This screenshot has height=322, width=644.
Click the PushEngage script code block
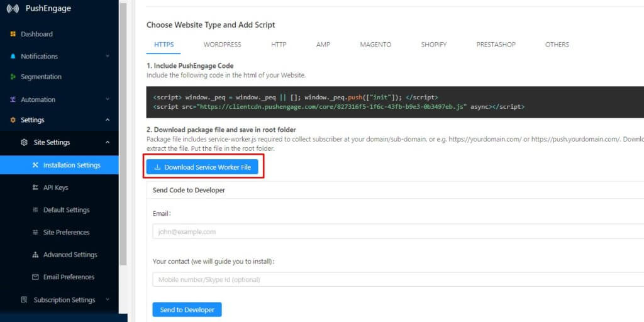click(395, 103)
